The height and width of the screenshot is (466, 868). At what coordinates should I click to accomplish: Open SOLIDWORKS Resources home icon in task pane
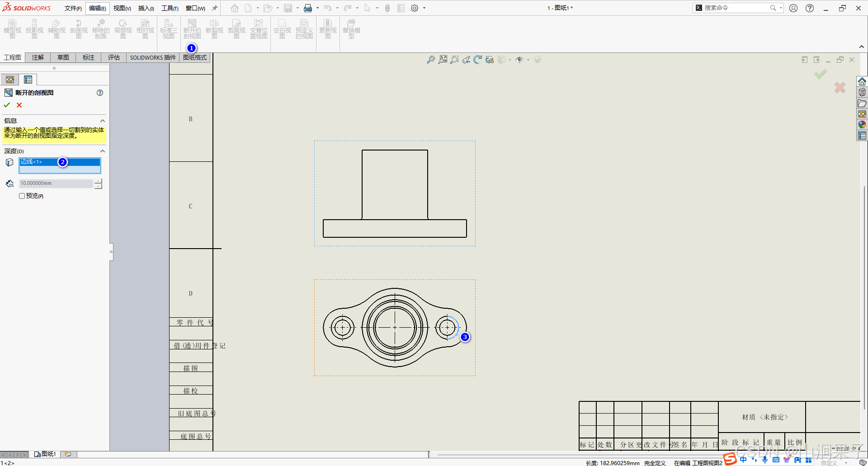(862, 81)
